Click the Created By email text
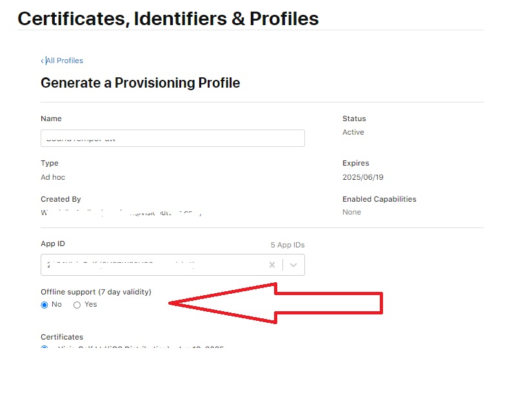Screen dimensions: 532x404 121,212
